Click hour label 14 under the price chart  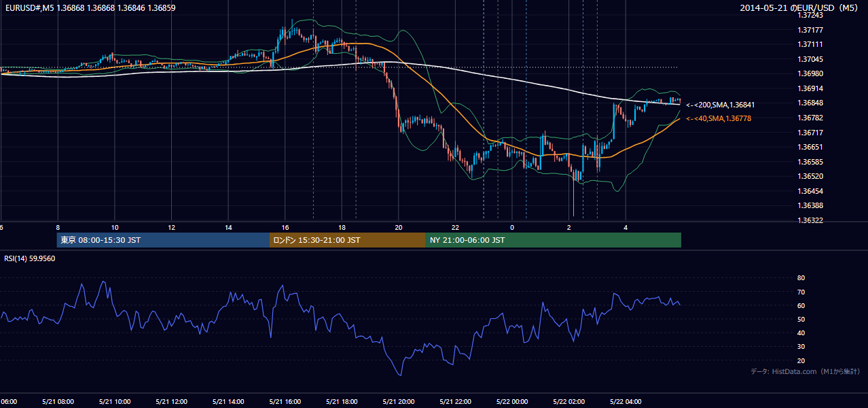228,227
